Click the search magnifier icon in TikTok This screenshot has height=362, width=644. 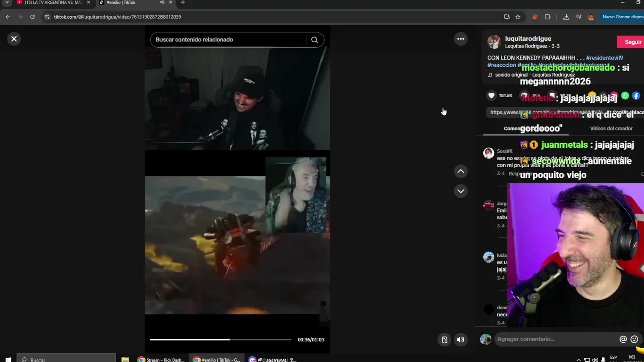point(314,40)
